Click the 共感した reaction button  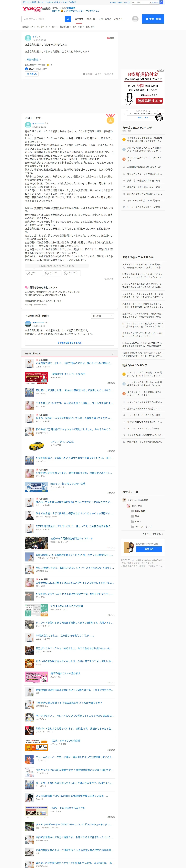coord(32,74)
